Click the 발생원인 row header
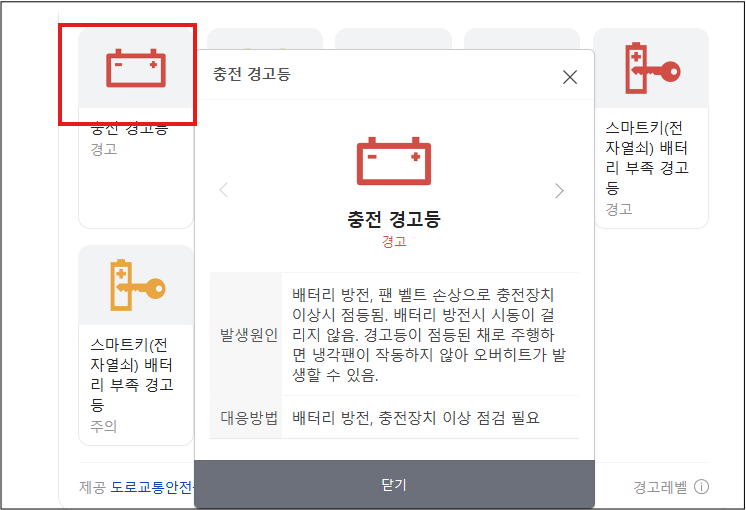 tap(248, 334)
